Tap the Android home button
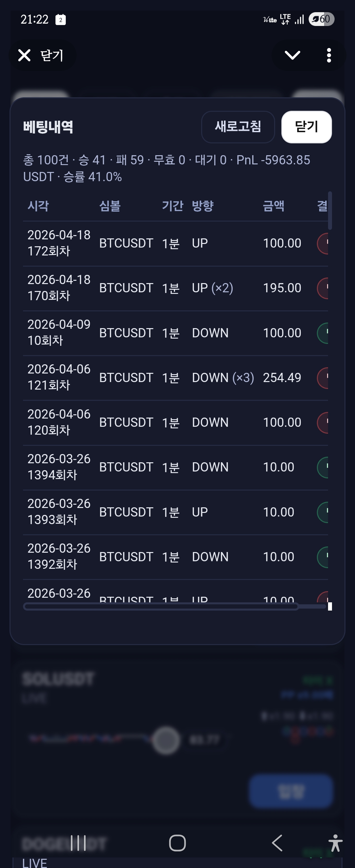Screen dimensions: 355x868 pyautogui.click(x=177, y=843)
